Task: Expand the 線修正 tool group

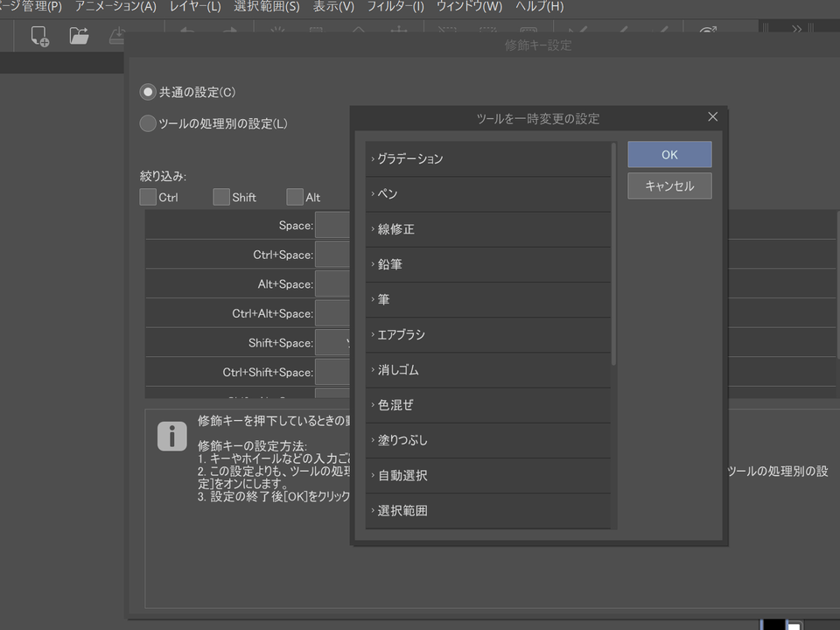Action: click(373, 228)
